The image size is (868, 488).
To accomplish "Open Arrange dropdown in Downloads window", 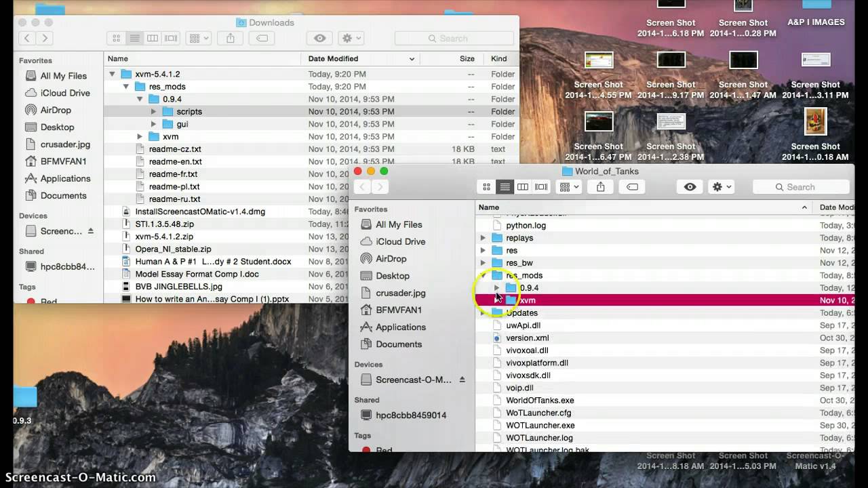I will pyautogui.click(x=198, y=39).
